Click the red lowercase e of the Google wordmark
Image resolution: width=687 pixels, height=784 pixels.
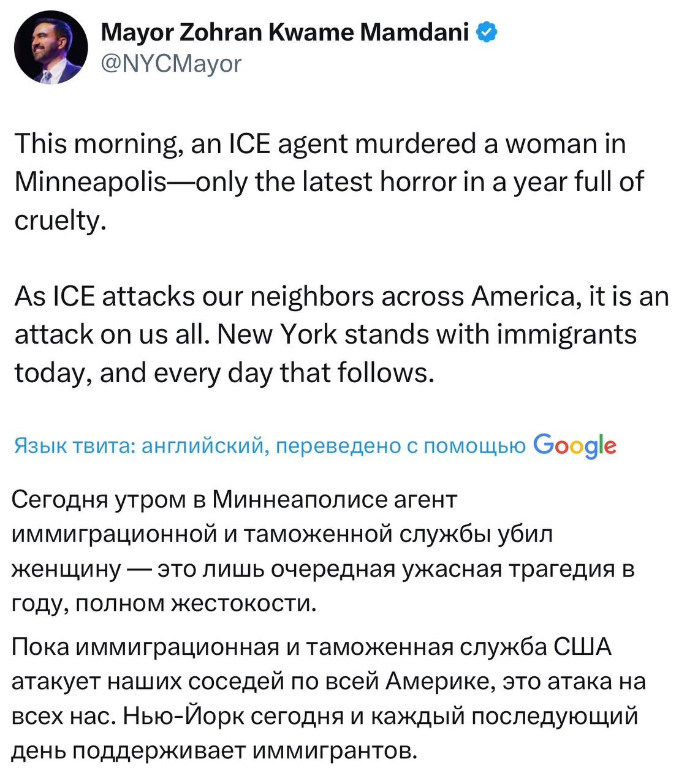610,447
